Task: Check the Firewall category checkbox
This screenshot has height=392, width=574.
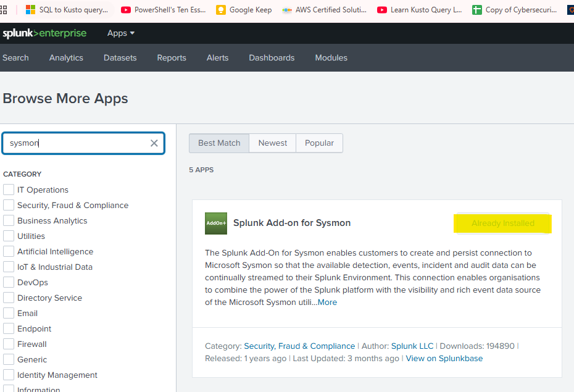Action: (x=9, y=344)
